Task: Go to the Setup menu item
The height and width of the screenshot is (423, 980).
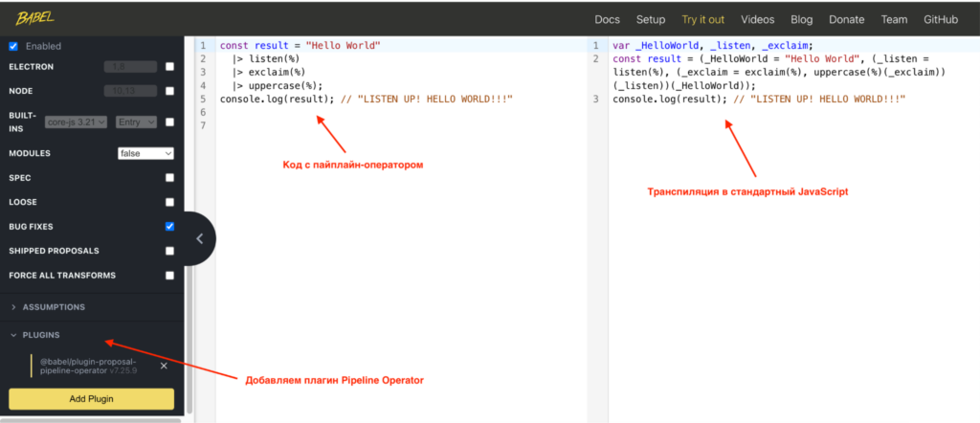Action: click(x=651, y=19)
